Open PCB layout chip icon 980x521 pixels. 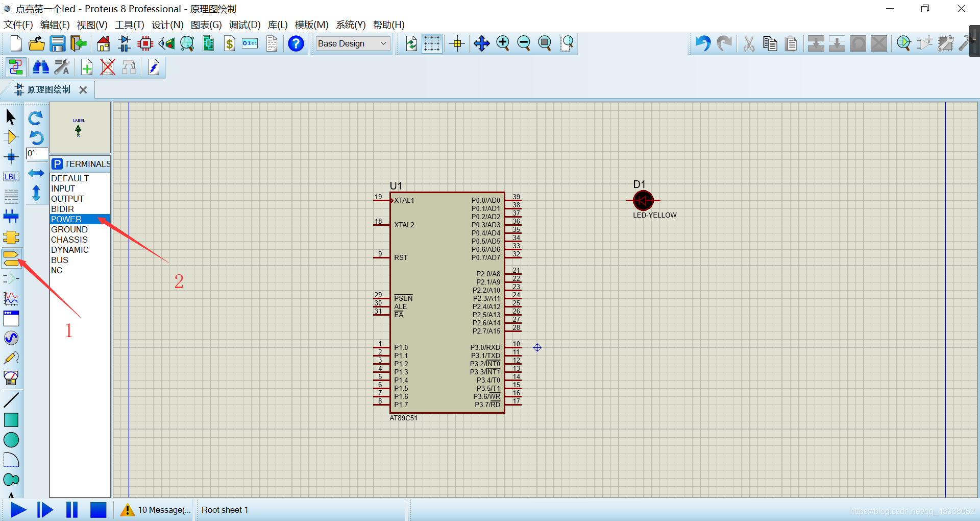[145, 43]
